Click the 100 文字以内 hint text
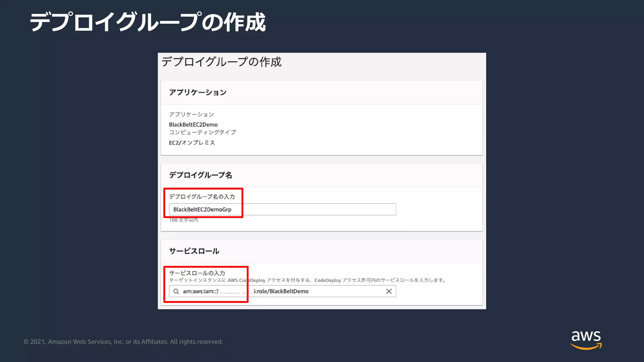Screen dimensions: 644x362 click(x=183, y=220)
